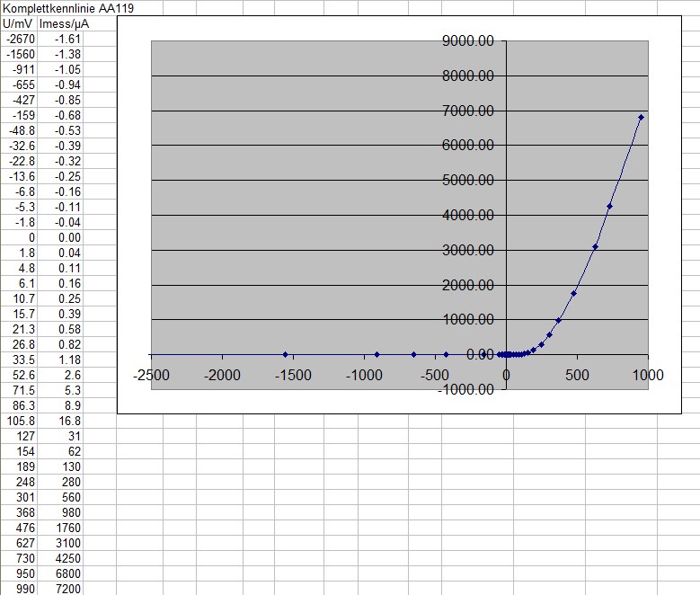Select the current cell 0.00
The height and width of the screenshot is (595, 700).
(60, 237)
